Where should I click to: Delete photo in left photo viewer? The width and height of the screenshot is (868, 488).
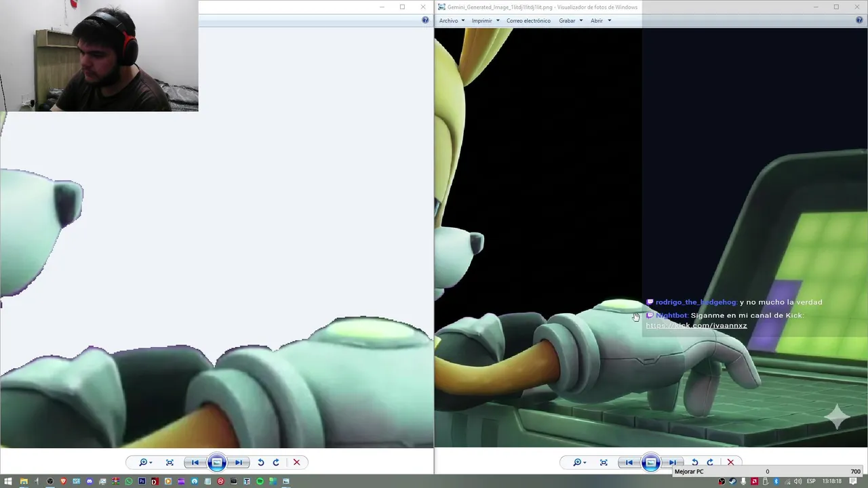point(296,462)
